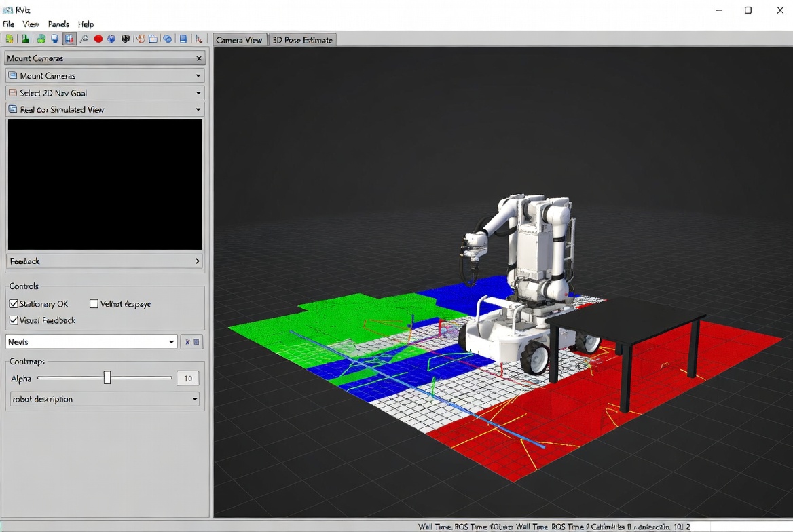This screenshot has width=793, height=532.
Task: Click the Controls group label
Action: [x=24, y=286]
